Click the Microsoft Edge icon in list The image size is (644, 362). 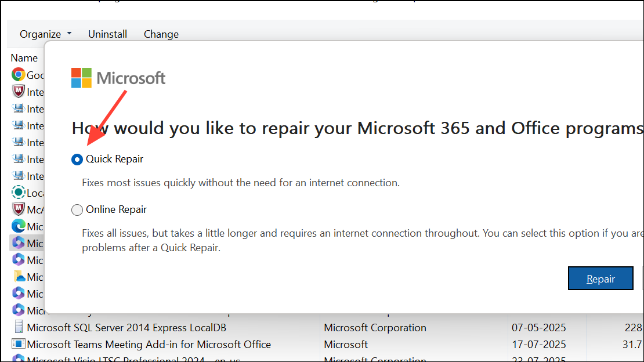click(19, 226)
